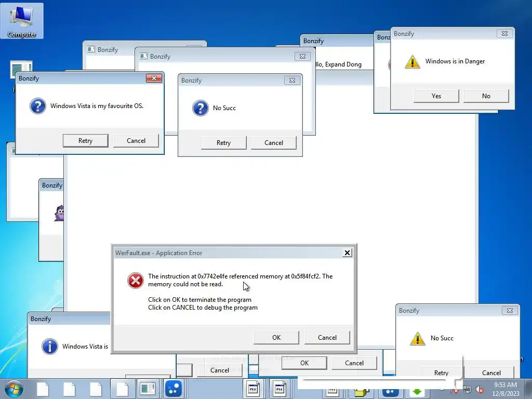Open the teal window app in taskbar
Image resolution: width=532 pixels, height=399 pixels.
[x=148, y=389]
